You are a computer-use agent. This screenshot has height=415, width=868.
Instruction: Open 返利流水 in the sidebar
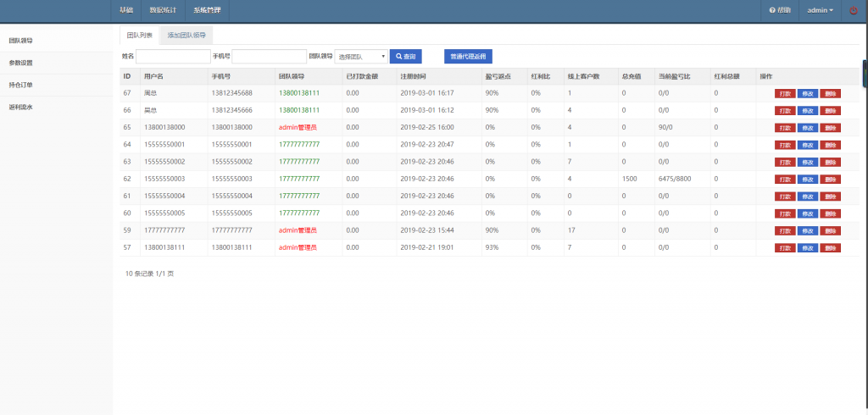(x=21, y=107)
